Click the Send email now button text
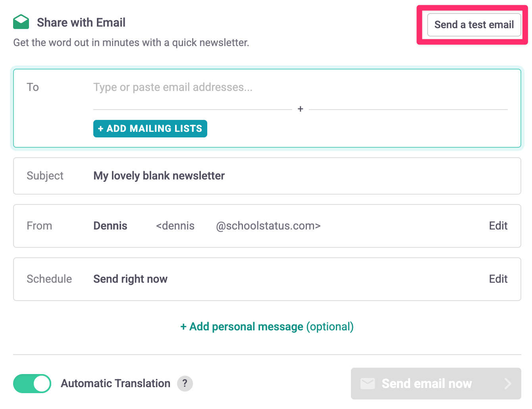Screen dimensions: 532x409 click(427, 384)
